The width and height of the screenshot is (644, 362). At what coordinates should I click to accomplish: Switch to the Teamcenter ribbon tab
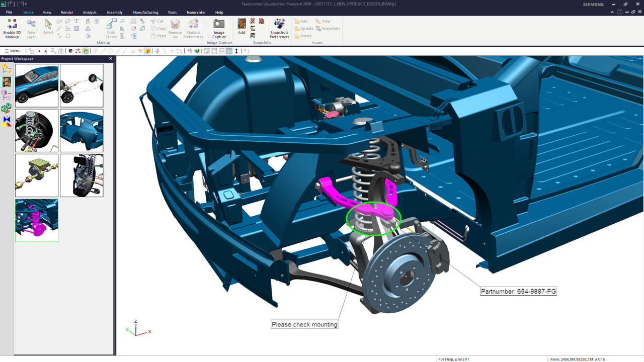[x=196, y=12]
